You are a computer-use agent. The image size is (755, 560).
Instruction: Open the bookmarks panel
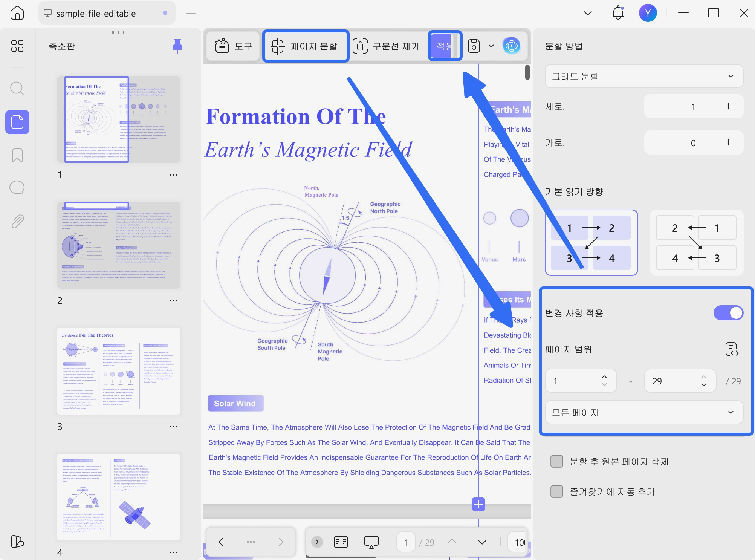[17, 155]
